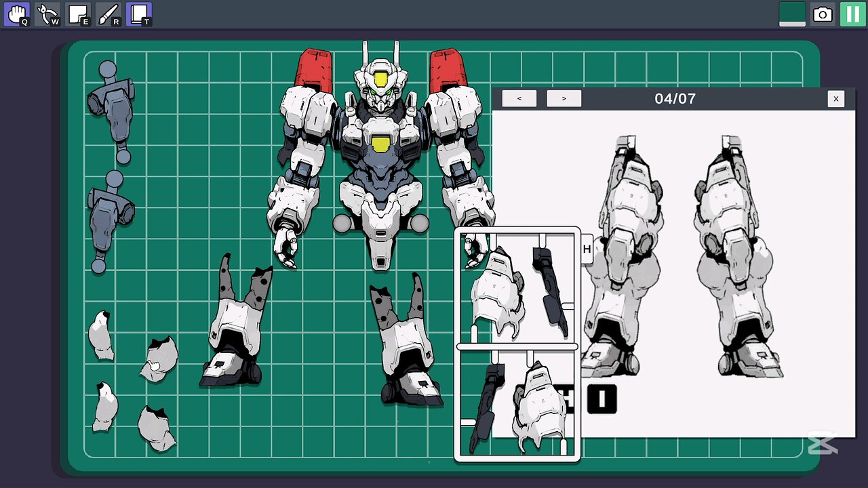868x488 pixels.
Task: Click the yellow chest vent on torso
Action: click(x=380, y=143)
